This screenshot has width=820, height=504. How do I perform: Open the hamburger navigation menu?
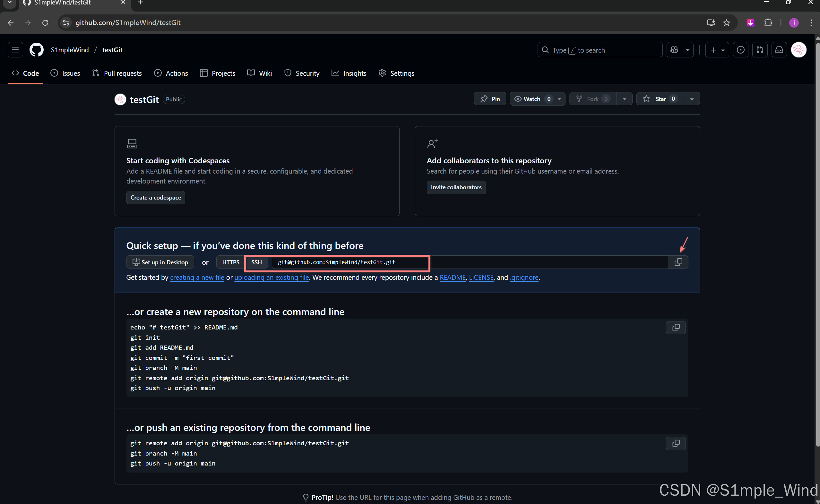(15, 50)
